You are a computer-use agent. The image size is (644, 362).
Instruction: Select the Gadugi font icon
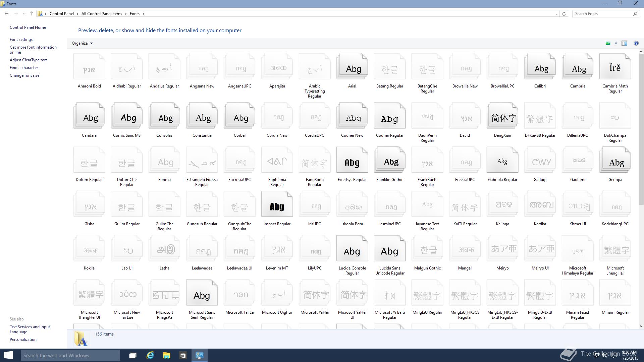point(540,160)
